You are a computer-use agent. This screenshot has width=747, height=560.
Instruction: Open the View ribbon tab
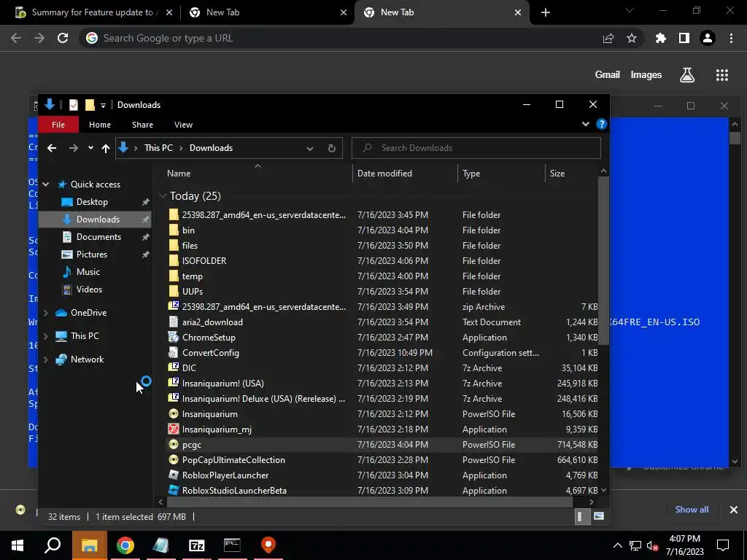(x=183, y=125)
